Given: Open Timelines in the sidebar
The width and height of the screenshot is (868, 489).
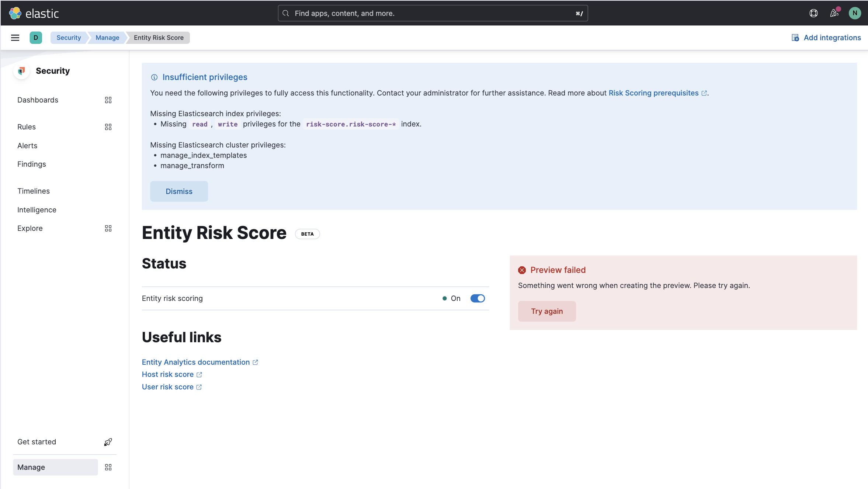Looking at the screenshot, I should pos(34,191).
